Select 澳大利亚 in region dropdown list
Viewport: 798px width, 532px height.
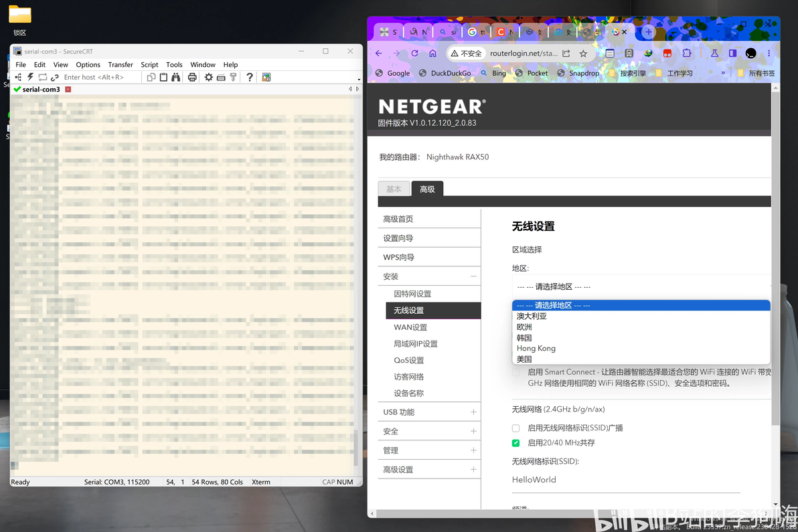point(641,317)
